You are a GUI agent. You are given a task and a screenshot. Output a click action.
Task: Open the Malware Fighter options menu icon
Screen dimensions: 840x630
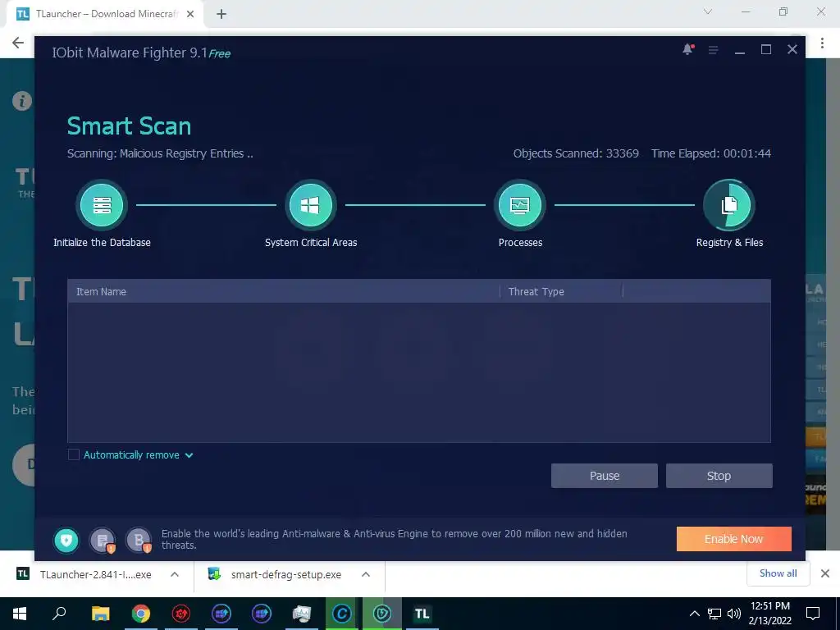(713, 50)
